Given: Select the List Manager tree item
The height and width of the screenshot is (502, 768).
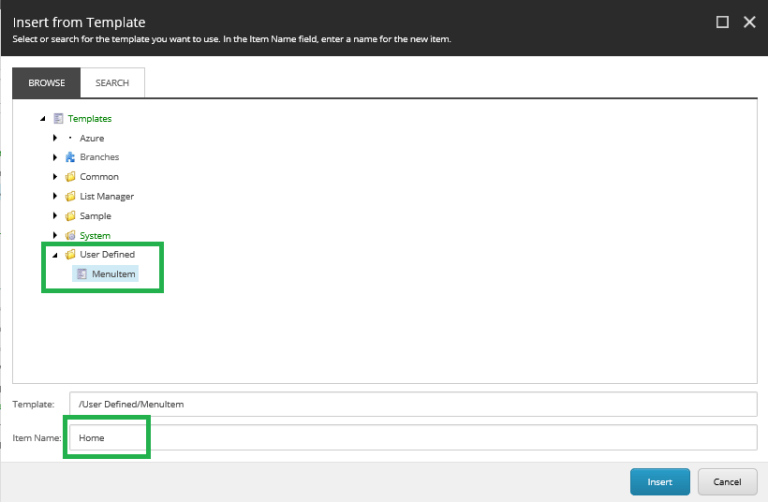Looking at the screenshot, I should coord(107,196).
